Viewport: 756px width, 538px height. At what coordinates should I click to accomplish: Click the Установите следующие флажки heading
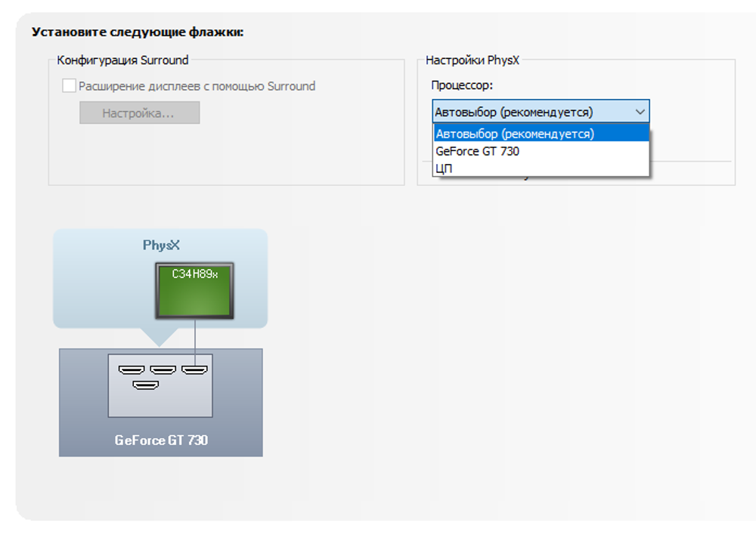138,32
